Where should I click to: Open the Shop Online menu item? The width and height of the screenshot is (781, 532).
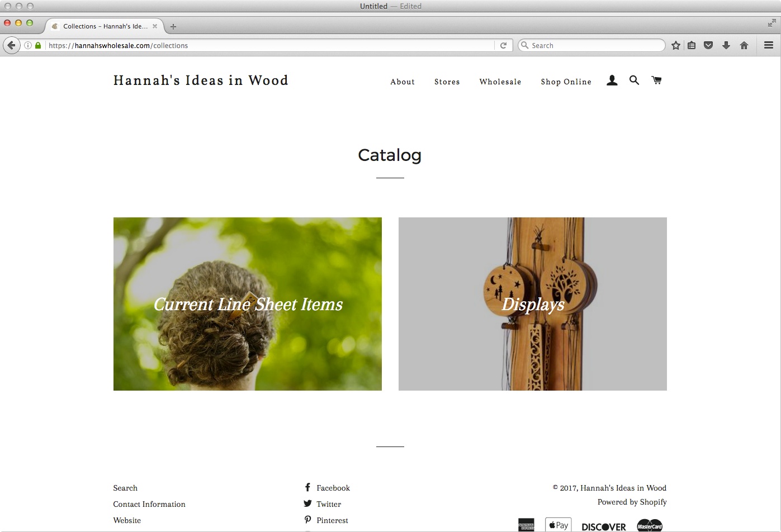[x=566, y=82]
